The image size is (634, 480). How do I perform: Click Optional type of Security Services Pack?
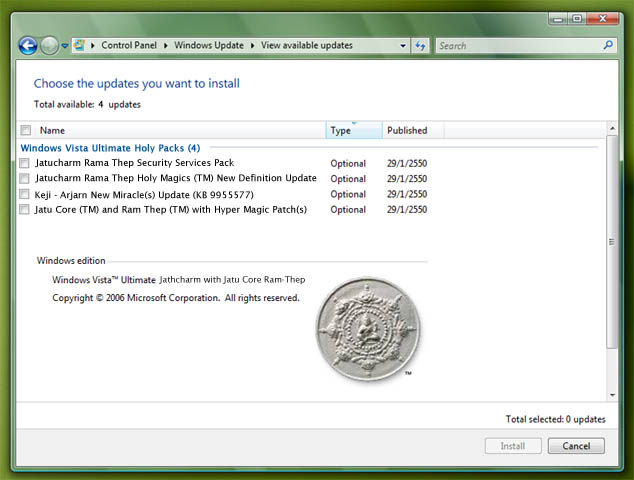click(348, 163)
